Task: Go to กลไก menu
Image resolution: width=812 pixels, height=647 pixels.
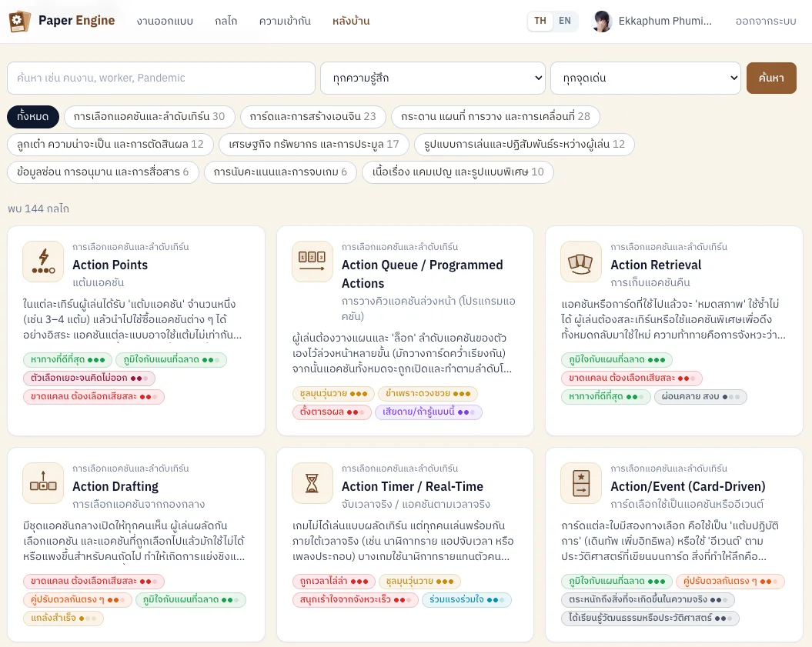Action: point(226,22)
